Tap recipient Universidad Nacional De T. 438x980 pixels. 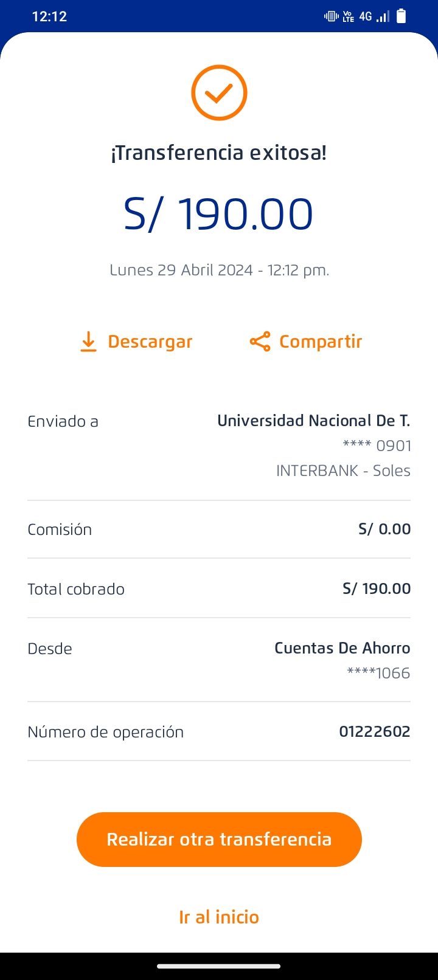(x=313, y=421)
